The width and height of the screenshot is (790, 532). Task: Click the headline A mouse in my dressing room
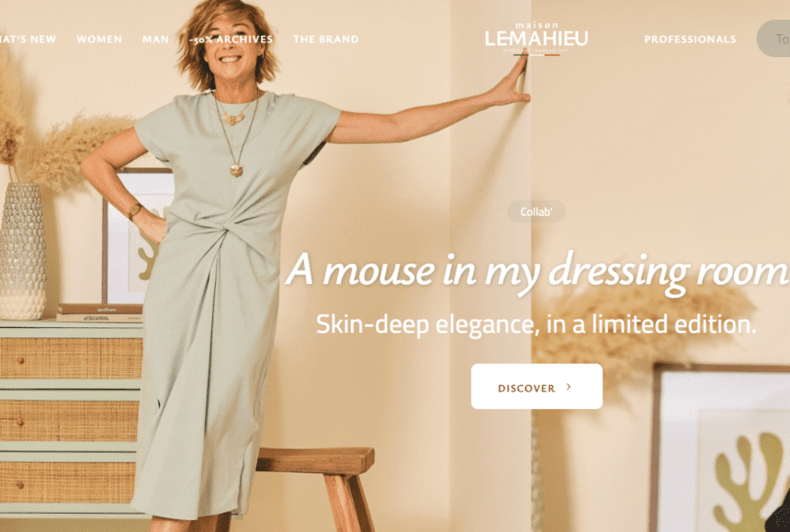click(537, 272)
